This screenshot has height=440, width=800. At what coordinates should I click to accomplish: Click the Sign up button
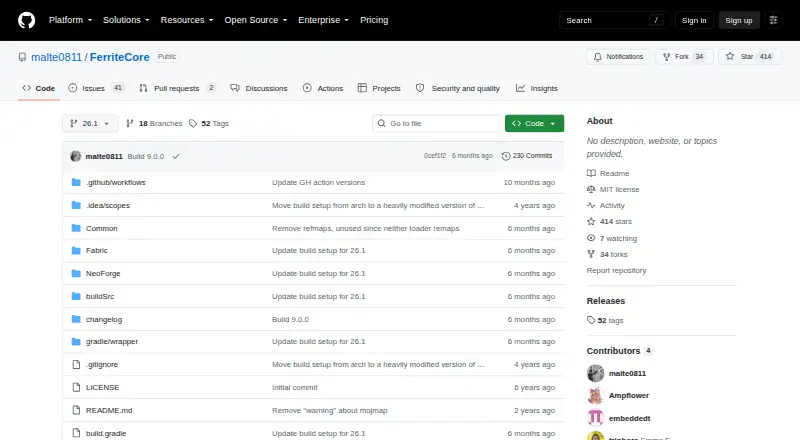coord(739,20)
